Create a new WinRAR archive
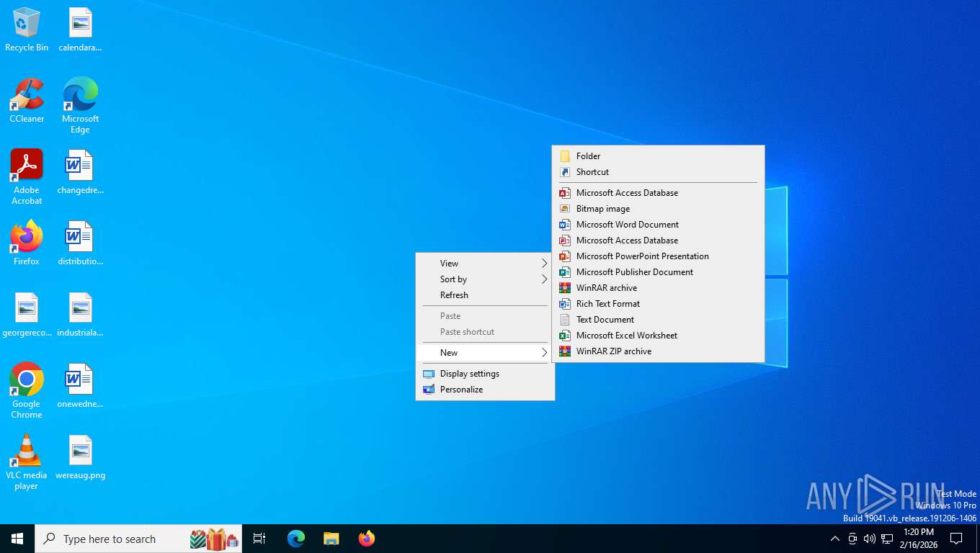 pos(658,288)
